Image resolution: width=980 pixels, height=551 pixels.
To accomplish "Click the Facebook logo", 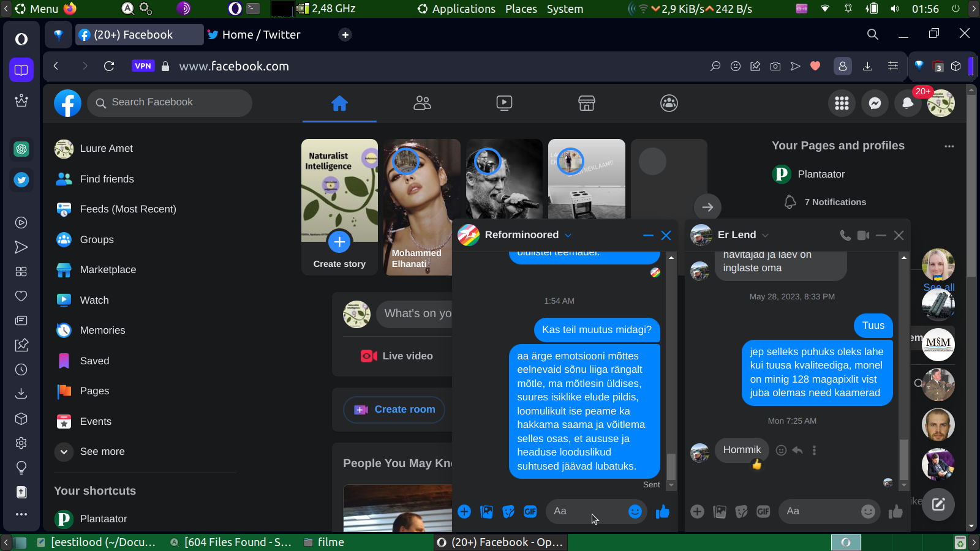I will 67,103.
